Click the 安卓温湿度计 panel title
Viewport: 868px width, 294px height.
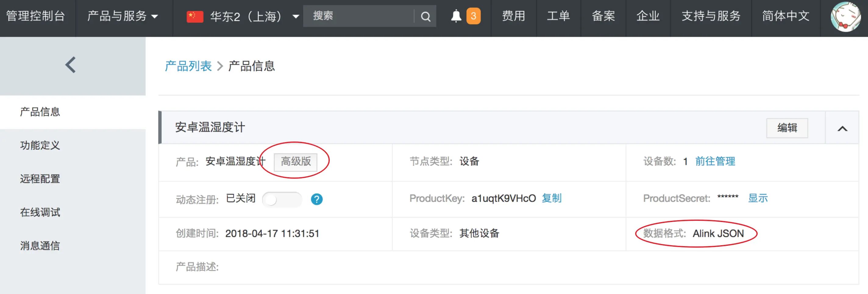coord(210,127)
